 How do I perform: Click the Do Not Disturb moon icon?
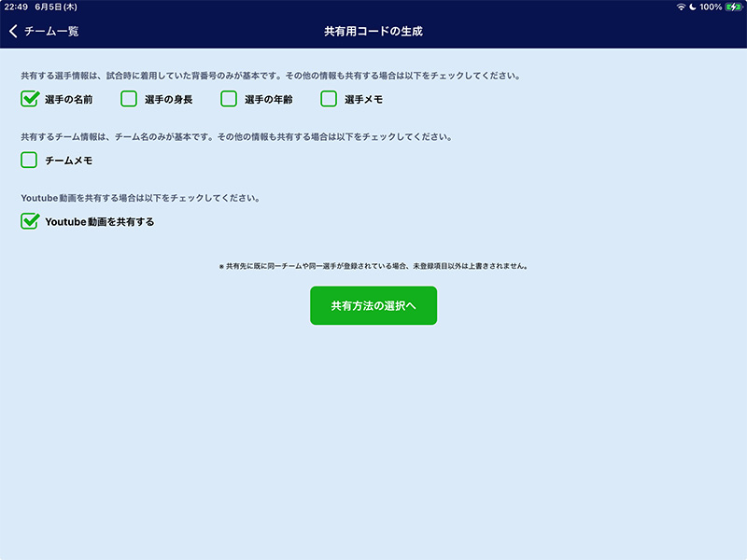pos(692,7)
